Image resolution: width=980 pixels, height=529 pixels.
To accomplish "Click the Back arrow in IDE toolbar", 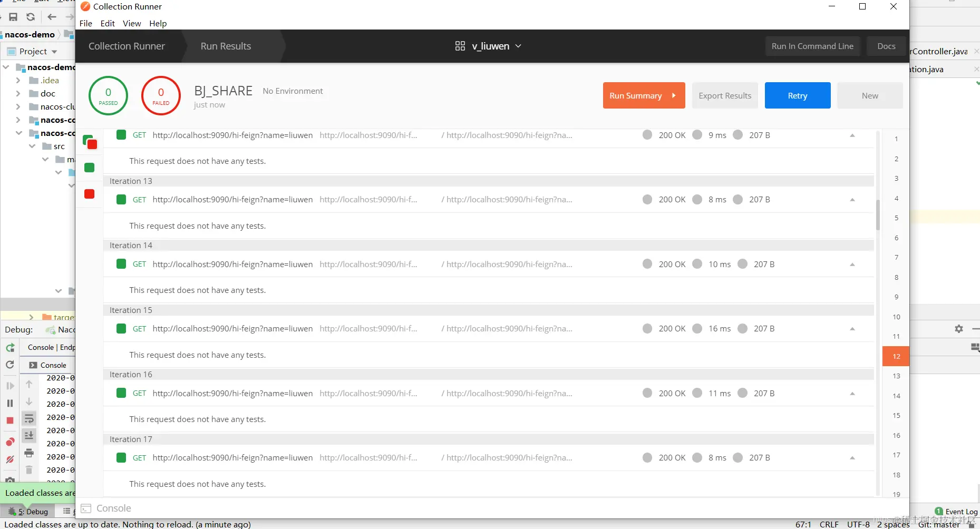I will (52, 17).
